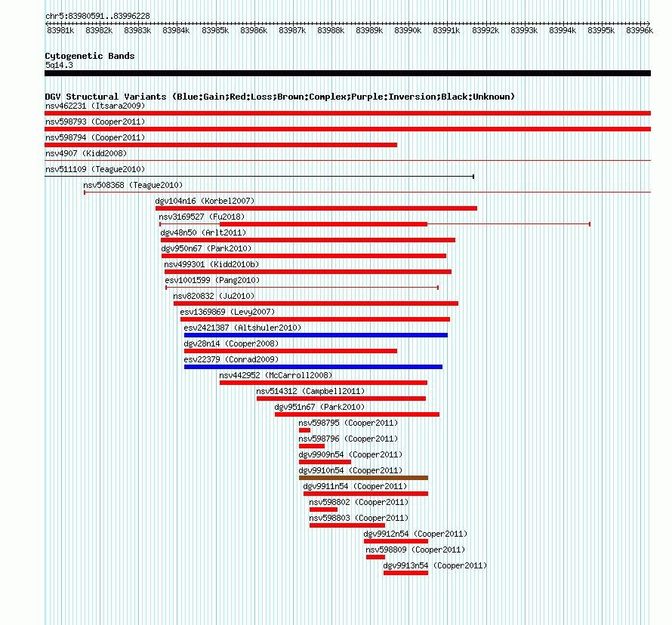Select nsv598809 (Cooper2011) label
Viewport: 672px width, 625px height.
415,550
